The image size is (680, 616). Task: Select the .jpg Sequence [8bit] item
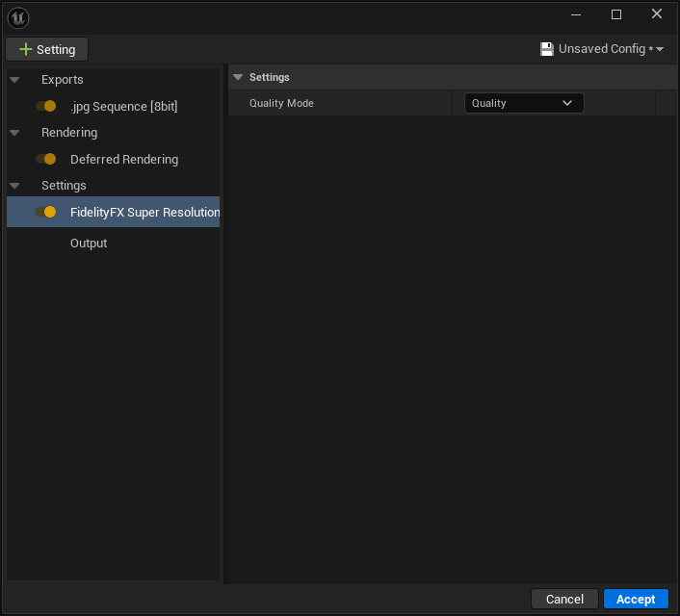[x=123, y=106]
